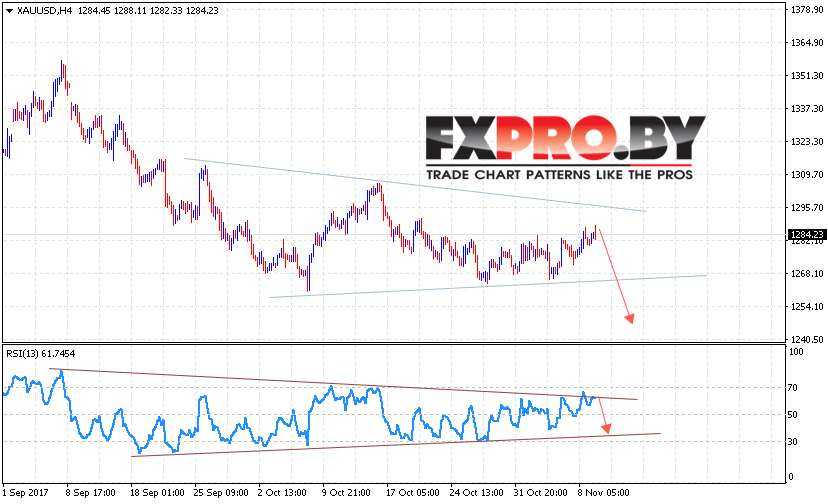Click the XAUUSD,H4 symbol title
Viewport: 828px width, 504px height.
44,11
